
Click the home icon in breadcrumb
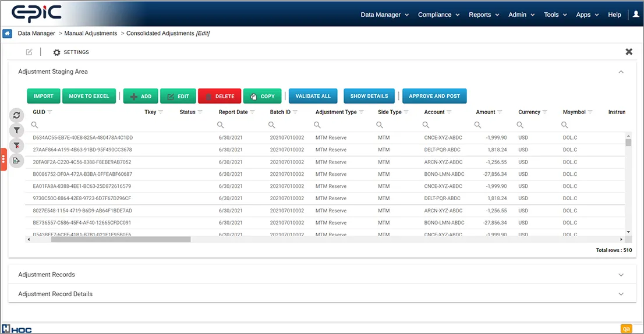coord(8,34)
